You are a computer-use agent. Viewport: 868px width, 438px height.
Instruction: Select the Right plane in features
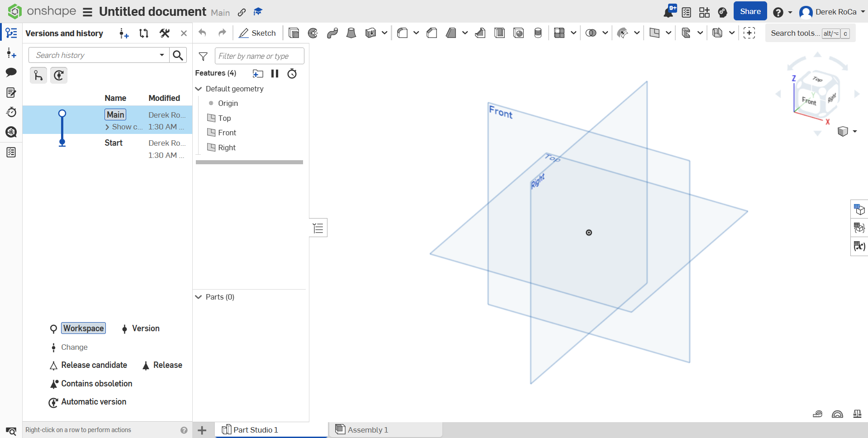coord(227,148)
